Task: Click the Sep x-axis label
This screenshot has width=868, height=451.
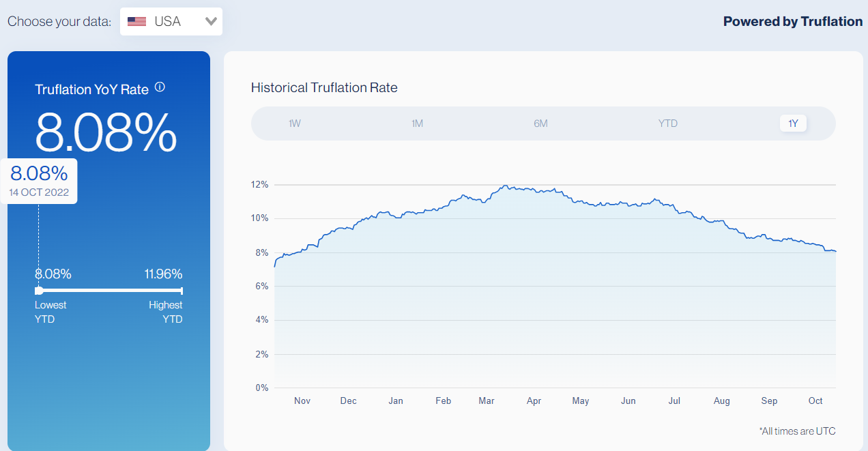Action: (769, 401)
